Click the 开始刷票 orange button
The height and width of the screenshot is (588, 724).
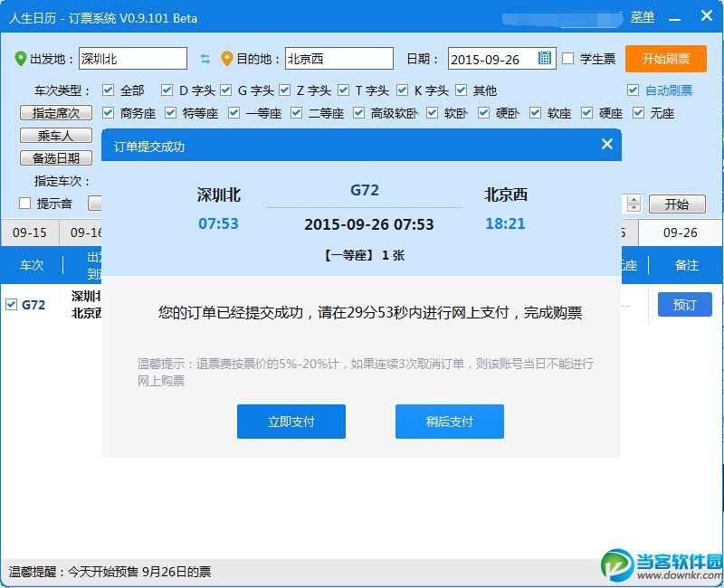click(665, 59)
